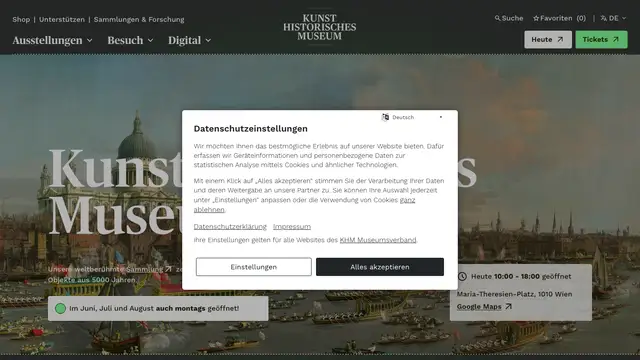640x360 pixels.
Task: Open the Impressum link
Action: 292,227
